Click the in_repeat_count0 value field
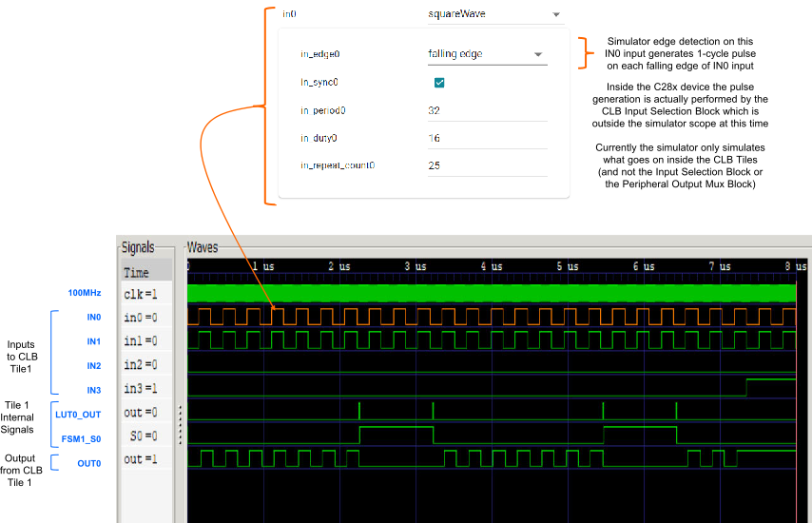 [487, 165]
